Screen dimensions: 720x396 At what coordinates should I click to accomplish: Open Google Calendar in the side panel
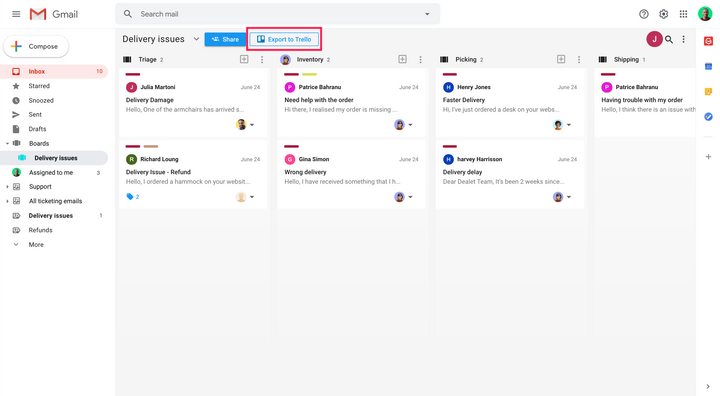pyautogui.click(x=708, y=67)
